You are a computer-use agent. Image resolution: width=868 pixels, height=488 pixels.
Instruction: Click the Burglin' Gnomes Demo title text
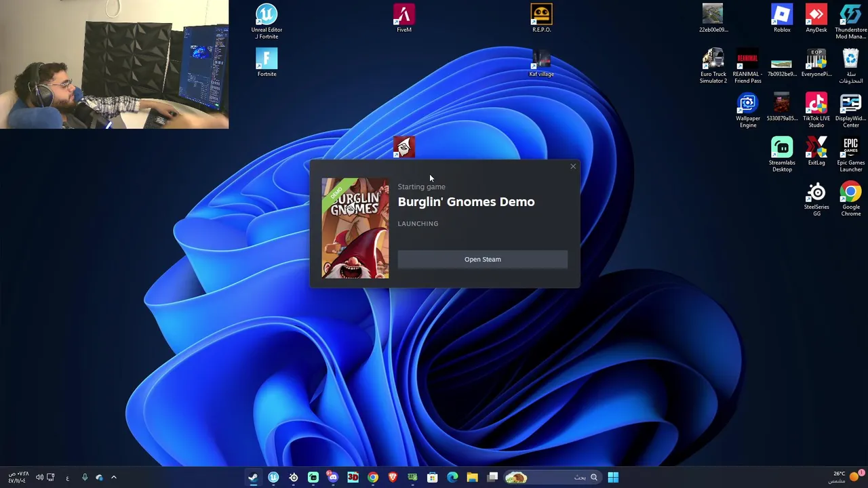tap(466, 202)
